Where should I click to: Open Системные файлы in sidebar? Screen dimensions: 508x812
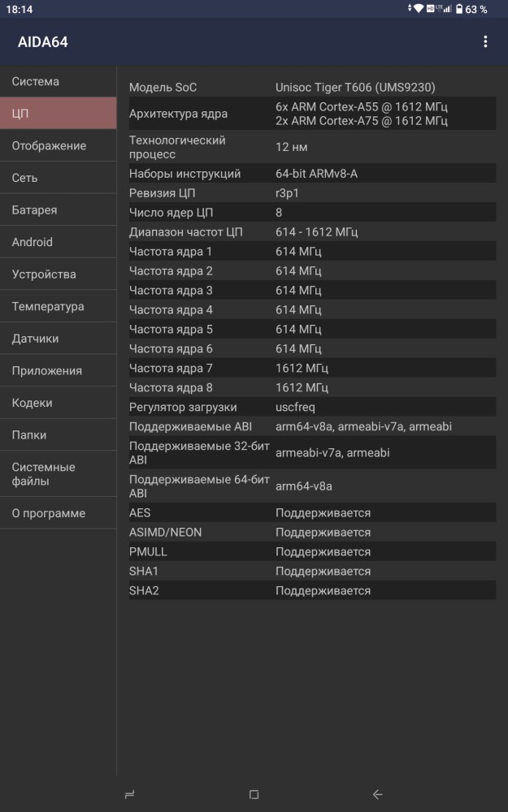click(59, 474)
